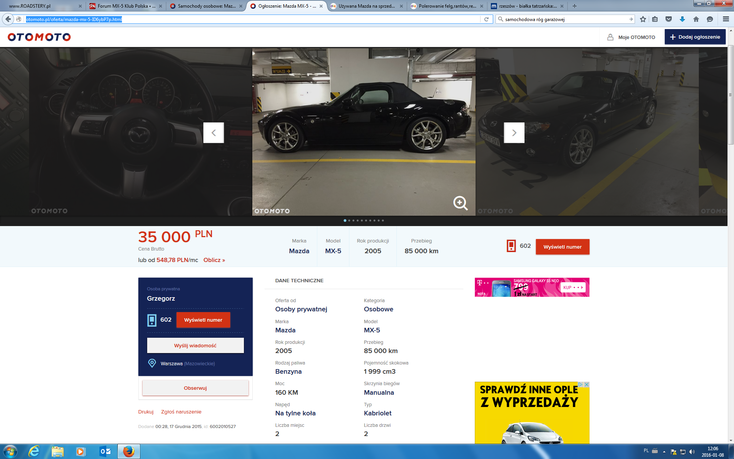This screenshot has width=734, height=459.
Task: Go back with the browser back arrow
Action: coord(8,19)
